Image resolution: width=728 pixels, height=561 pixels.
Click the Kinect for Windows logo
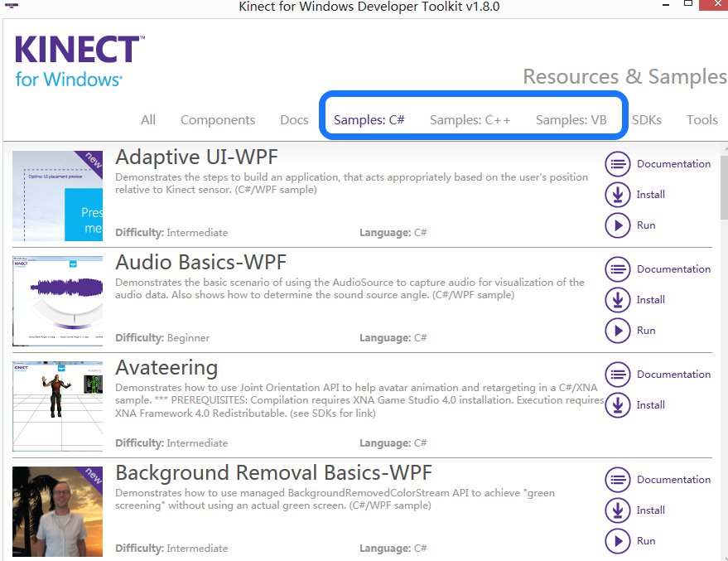tap(80, 61)
